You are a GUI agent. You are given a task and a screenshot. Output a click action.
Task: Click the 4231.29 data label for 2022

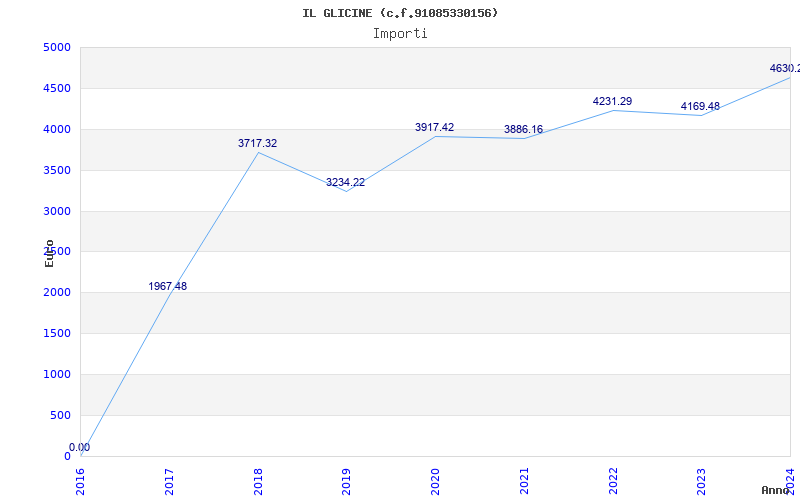pyautogui.click(x=612, y=101)
